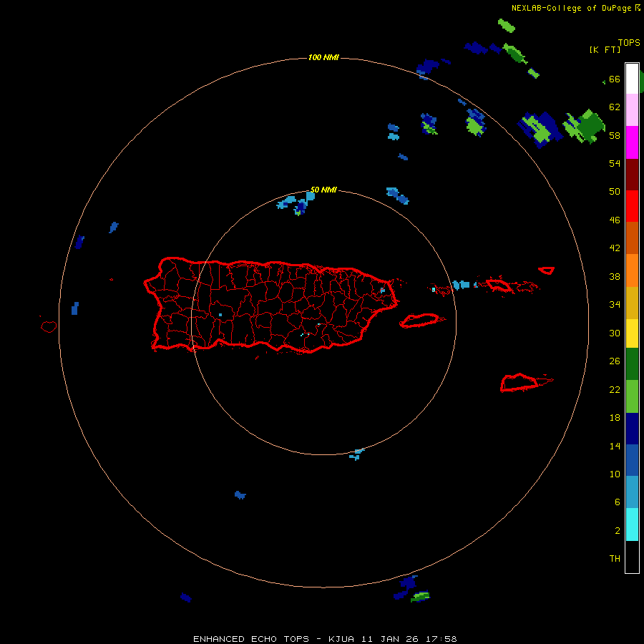Select the dark green 30 kft swatch
This screenshot has width=644, height=644.
[632, 364]
